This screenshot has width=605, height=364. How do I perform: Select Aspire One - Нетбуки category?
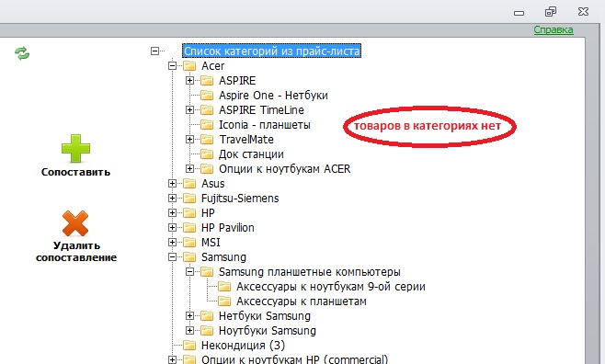273,96
